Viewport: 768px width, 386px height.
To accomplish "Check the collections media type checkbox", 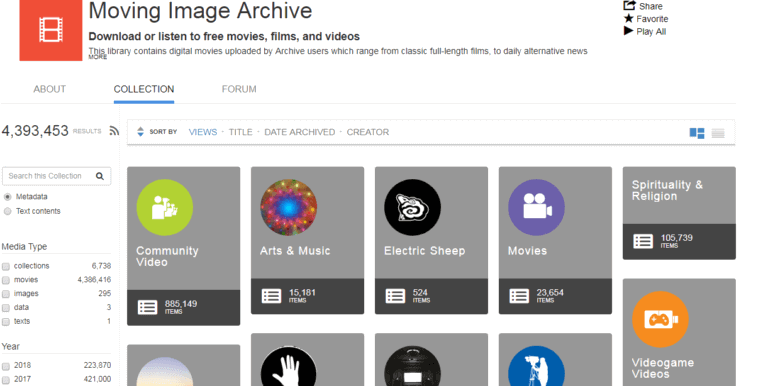I will 6,266.
